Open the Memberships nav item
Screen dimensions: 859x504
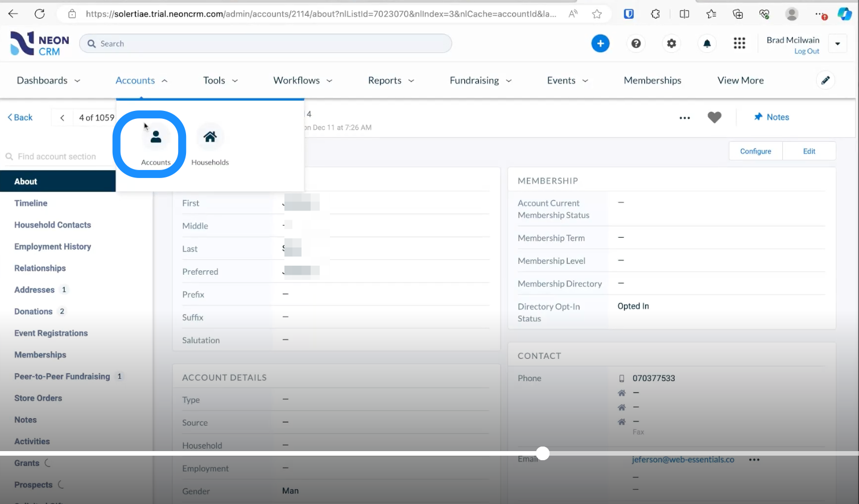coord(652,81)
